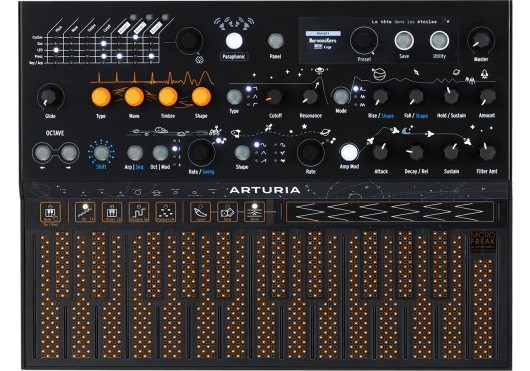
Task: Tap the Random wave icon button
Action: tap(139, 212)
